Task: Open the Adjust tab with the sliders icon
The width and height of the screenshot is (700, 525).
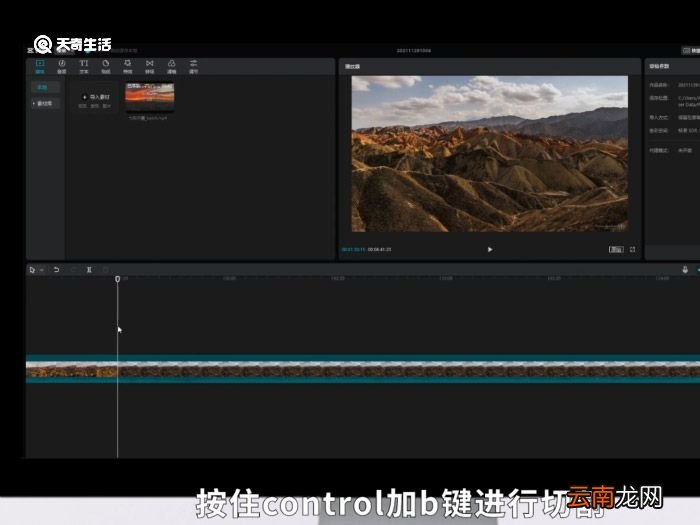Action: coord(193,67)
